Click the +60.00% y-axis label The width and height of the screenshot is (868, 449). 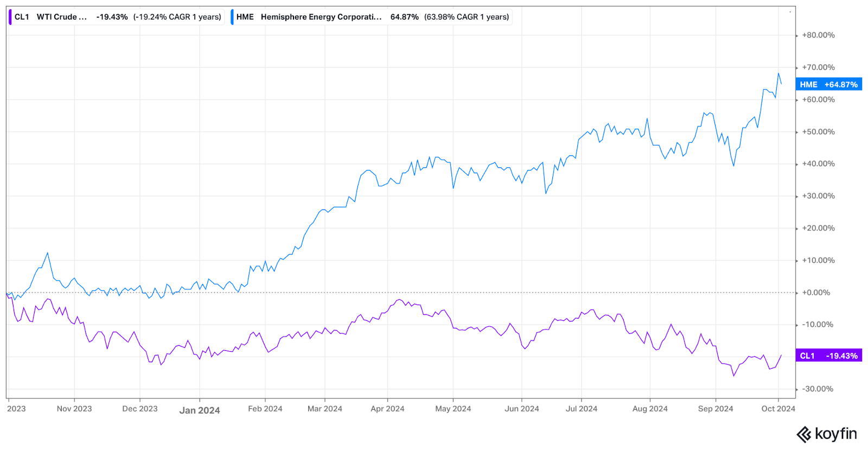[818, 99]
